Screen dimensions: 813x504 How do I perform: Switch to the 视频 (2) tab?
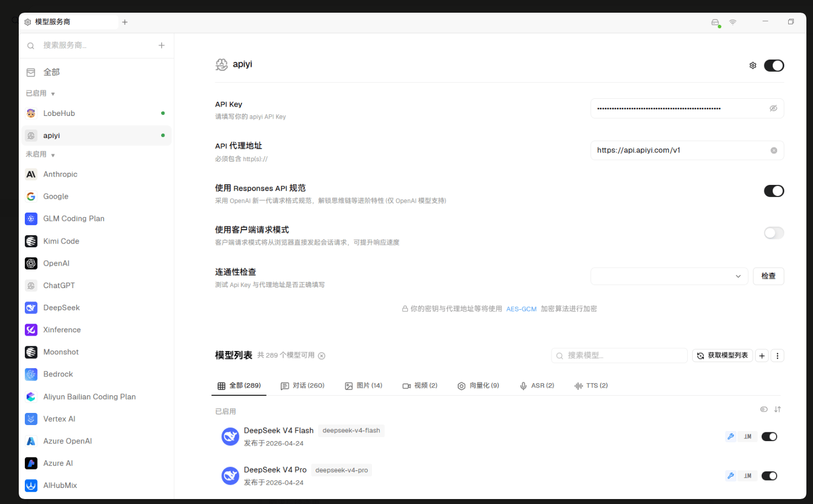(x=420, y=386)
